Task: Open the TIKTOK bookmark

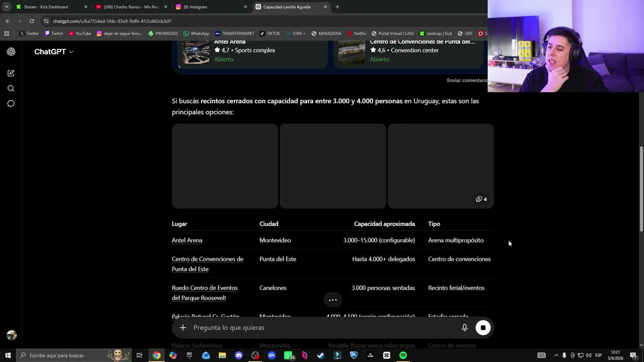Action: coord(270,34)
